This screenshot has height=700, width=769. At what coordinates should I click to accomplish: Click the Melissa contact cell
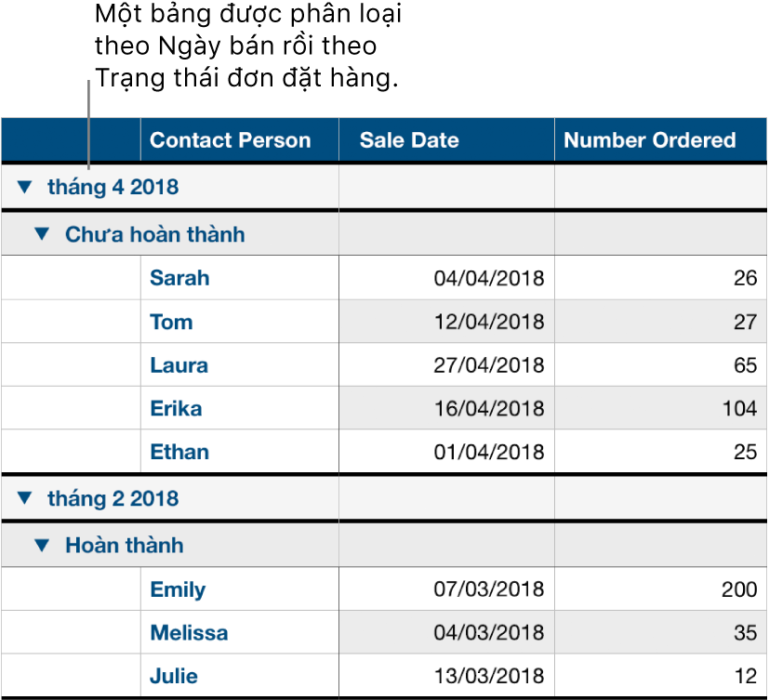tap(240, 632)
